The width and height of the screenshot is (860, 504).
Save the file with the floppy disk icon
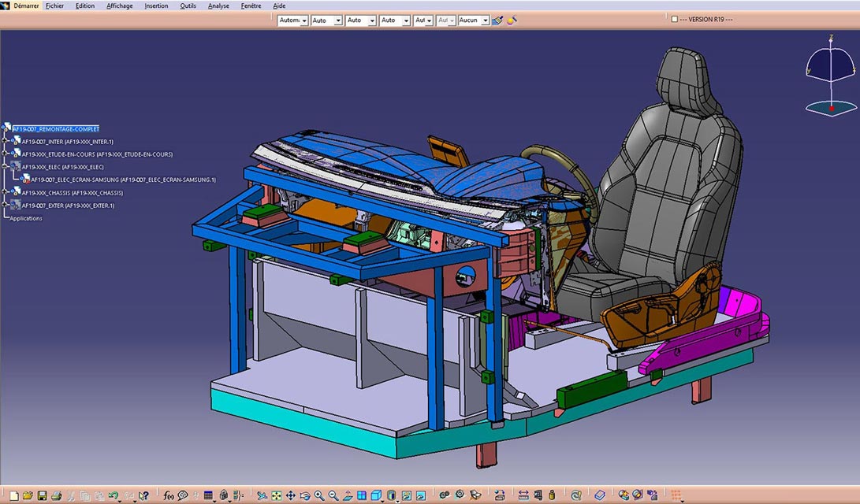[x=42, y=495]
